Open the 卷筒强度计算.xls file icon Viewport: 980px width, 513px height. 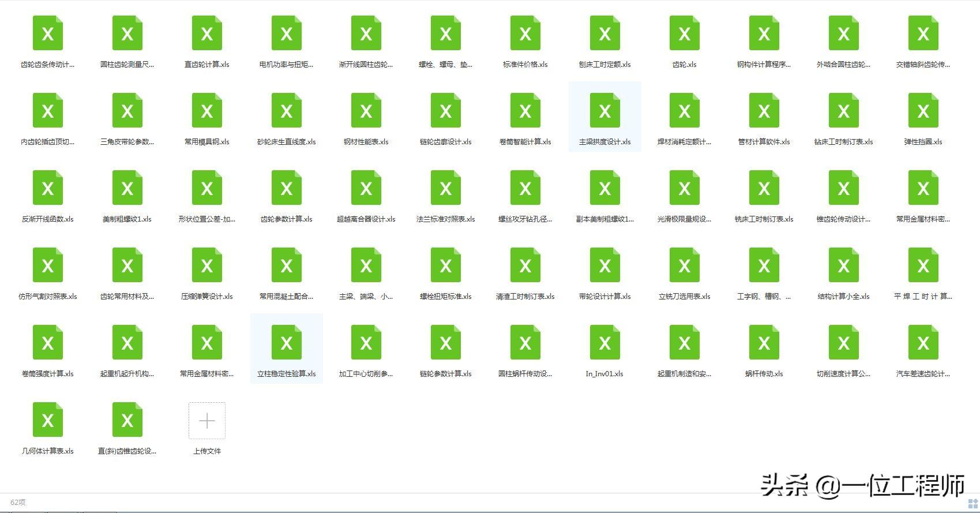coord(48,343)
